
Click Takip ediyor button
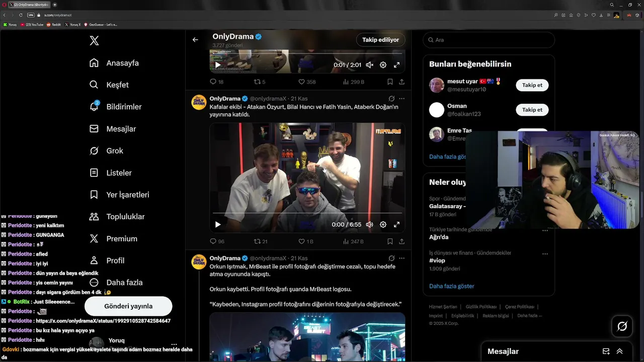tap(381, 40)
